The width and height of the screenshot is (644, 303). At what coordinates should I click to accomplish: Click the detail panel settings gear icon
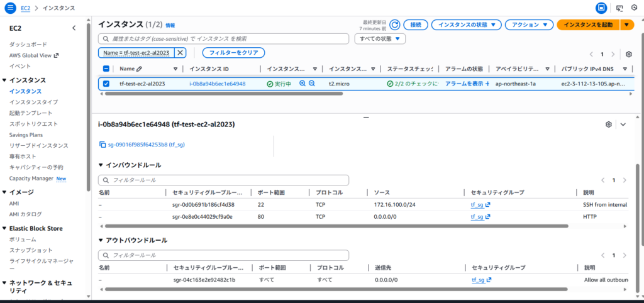click(x=608, y=124)
